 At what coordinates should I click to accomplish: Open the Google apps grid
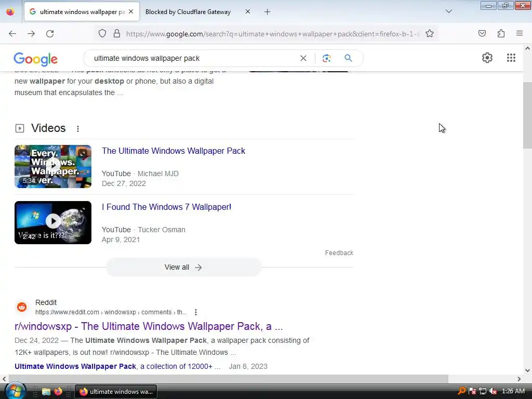511,58
